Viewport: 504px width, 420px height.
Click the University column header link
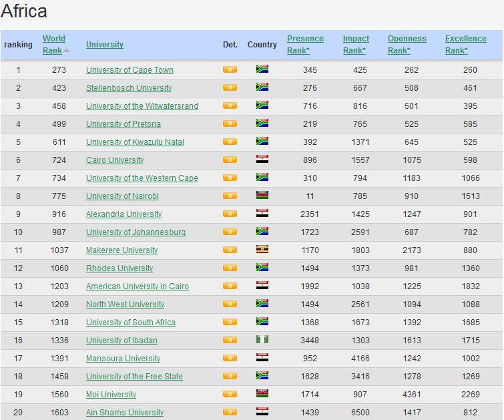pyautogui.click(x=105, y=45)
